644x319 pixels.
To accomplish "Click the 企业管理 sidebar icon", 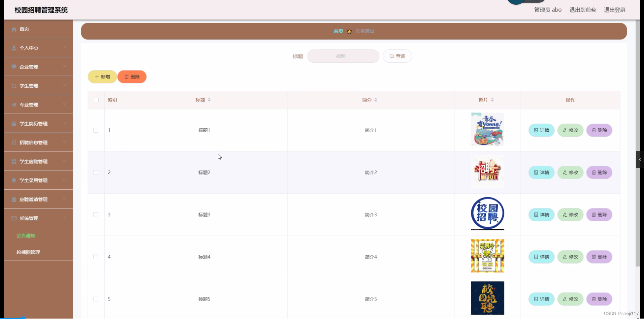I will pyautogui.click(x=13, y=66).
